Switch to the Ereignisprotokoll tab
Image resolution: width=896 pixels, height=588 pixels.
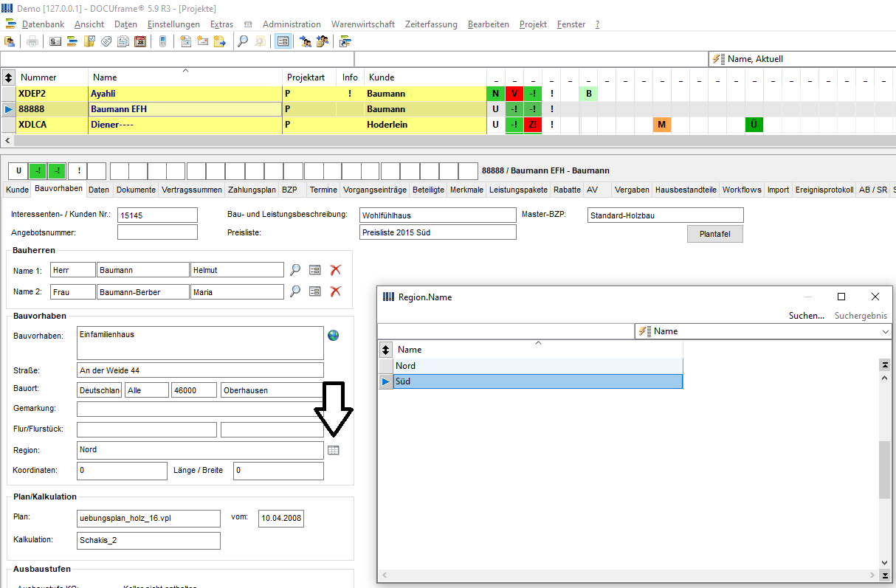(x=824, y=190)
